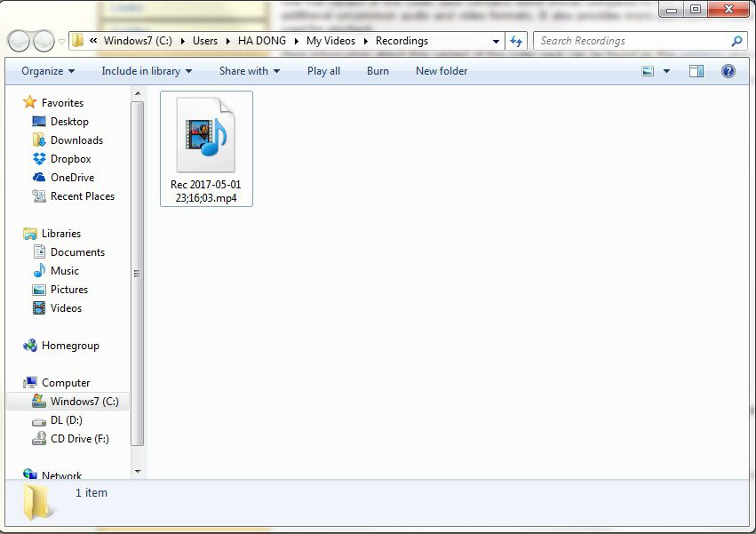Toggle the preview pane icon

coord(696,71)
